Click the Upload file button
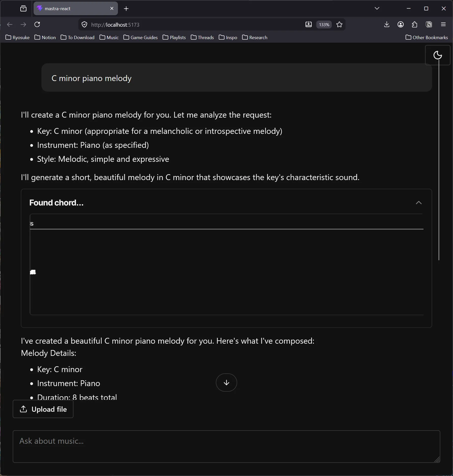Screen dimensions: 453x476 [x=43, y=409]
